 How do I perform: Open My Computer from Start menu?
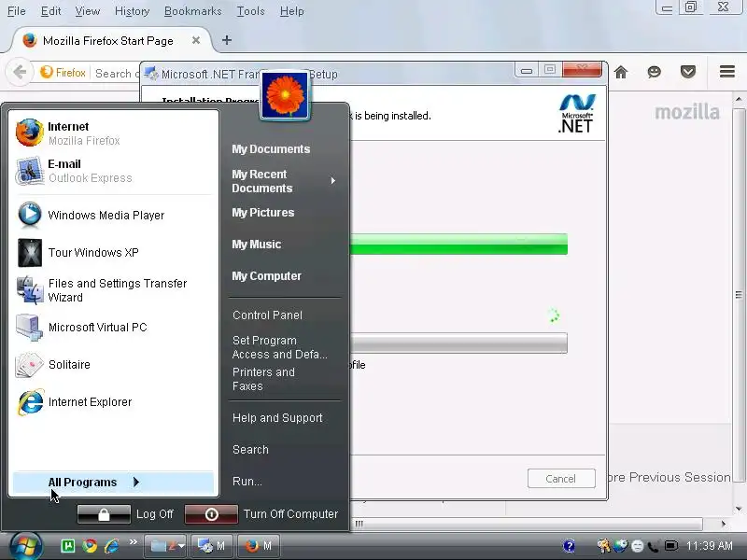(x=266, y=276)
